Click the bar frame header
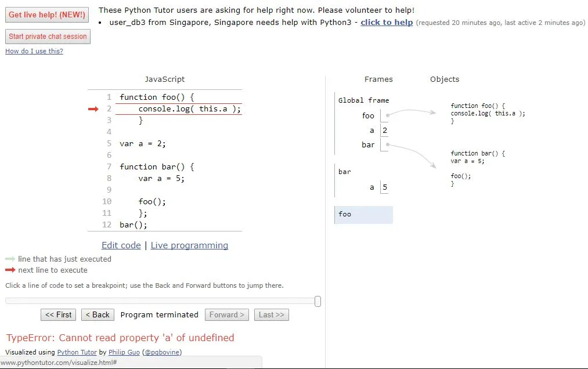The image size is (588, 369). [345, 172]
